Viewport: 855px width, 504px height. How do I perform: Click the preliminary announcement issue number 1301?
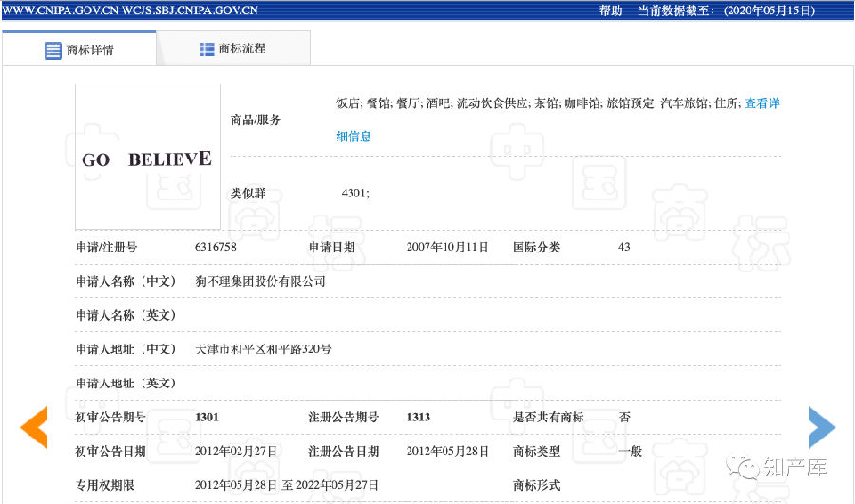pyautogui.click(x=207, y=418)
